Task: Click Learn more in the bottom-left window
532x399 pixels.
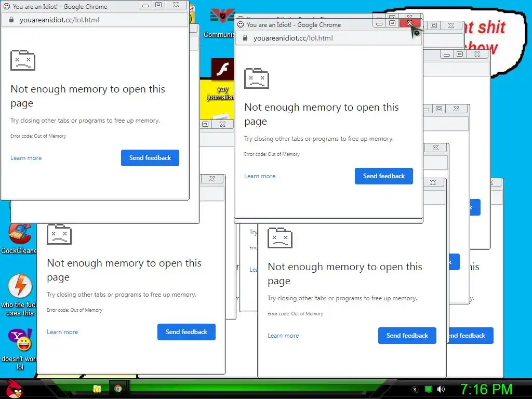Action: 62,332
